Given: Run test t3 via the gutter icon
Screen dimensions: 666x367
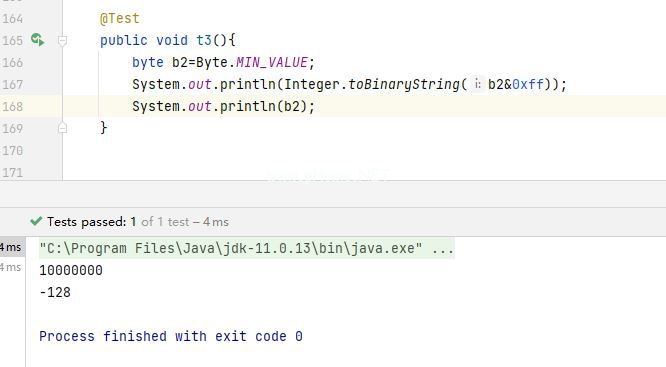Looking at the screenshot, I should (37, 40).
